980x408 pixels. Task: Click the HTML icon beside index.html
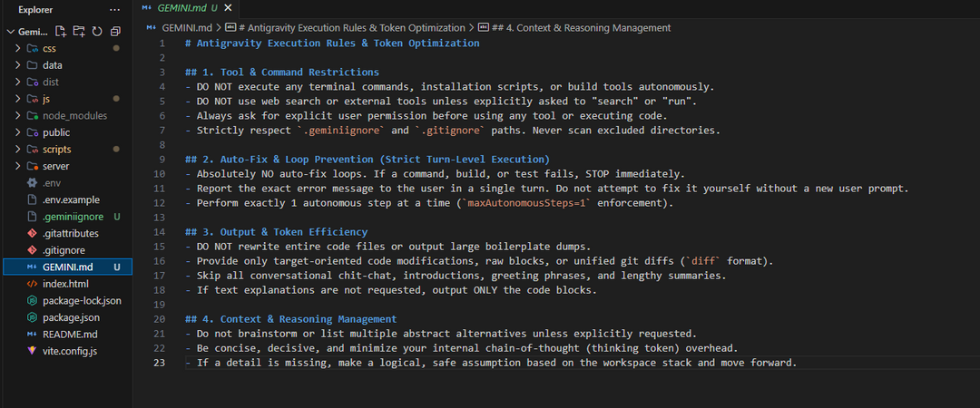click(32, 285)
